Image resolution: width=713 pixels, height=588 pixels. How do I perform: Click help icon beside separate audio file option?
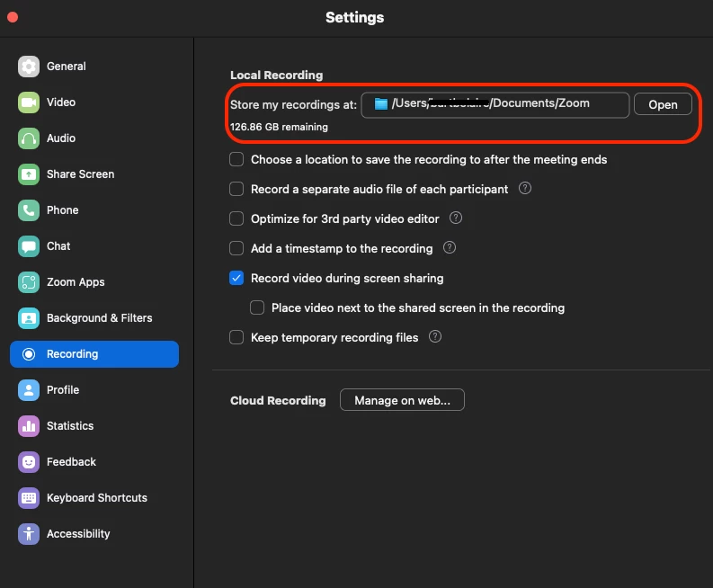(x=525, y=188)
